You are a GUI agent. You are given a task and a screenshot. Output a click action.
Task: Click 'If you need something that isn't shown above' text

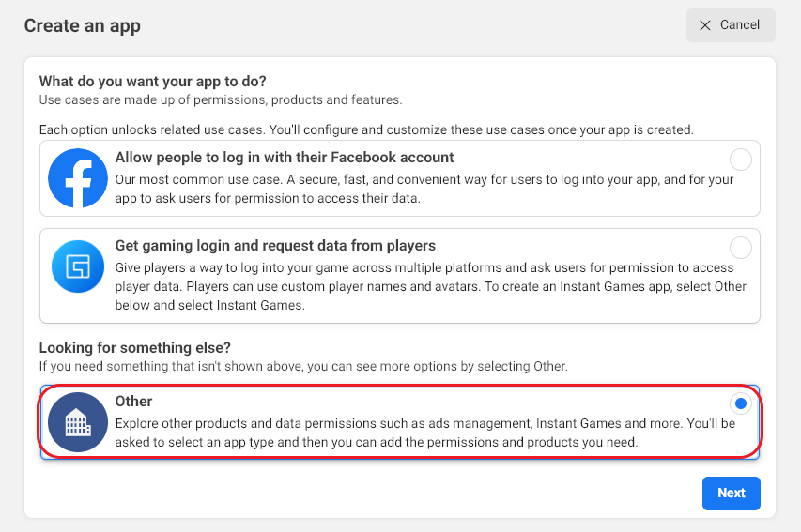coord(303,366)
